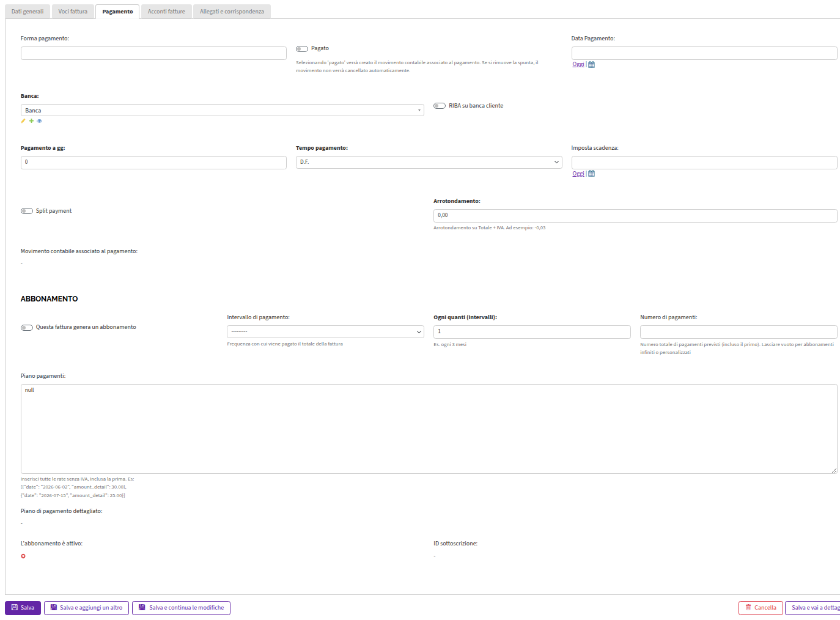Image resolution: width=840 pixels, height=620 pixels.
Task: Click Salva e continua le modifiche
Action: pos(181,608)
